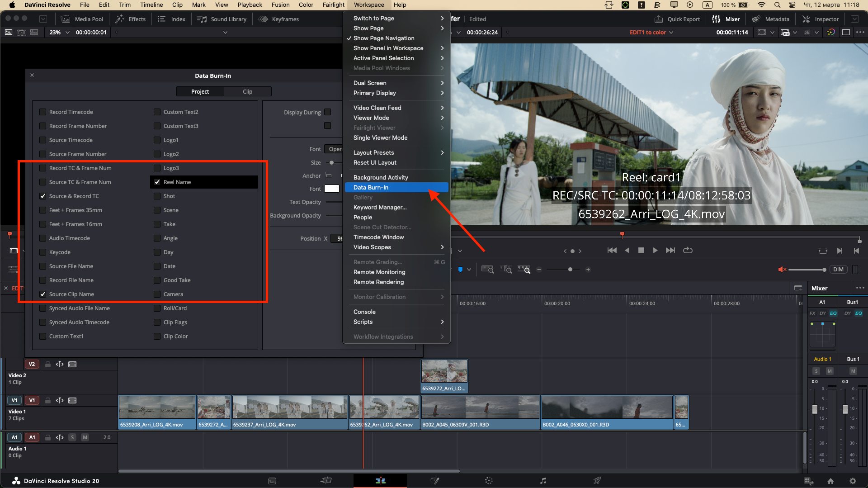Image resolution: width=868 pixels, height=488 pixels.
Task: Switch to the Fusion page
Action: (435, 480)
